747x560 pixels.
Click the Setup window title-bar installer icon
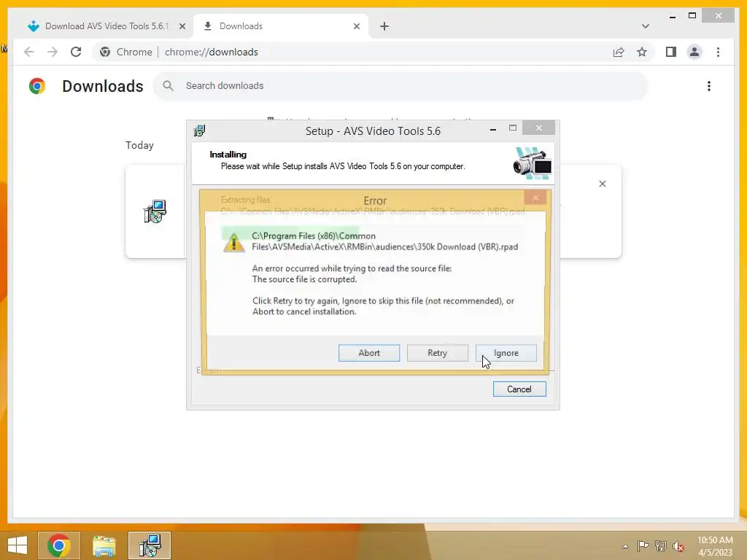199,131
